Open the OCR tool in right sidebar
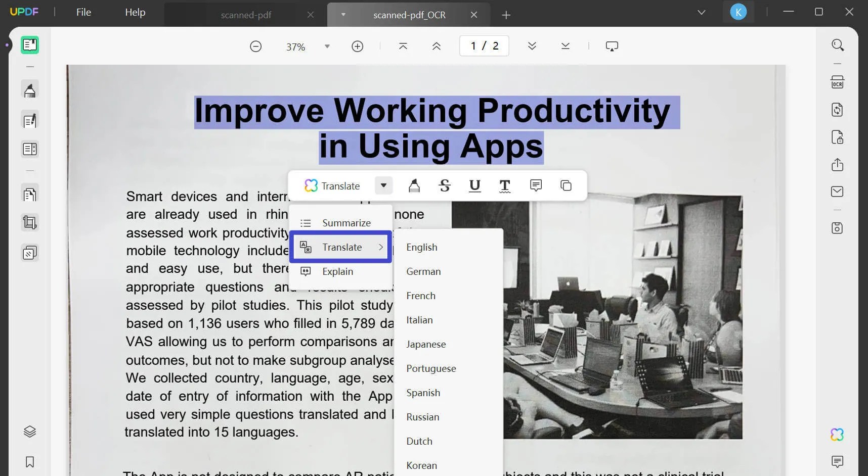The image size is (868, 476). pos(837,81)
